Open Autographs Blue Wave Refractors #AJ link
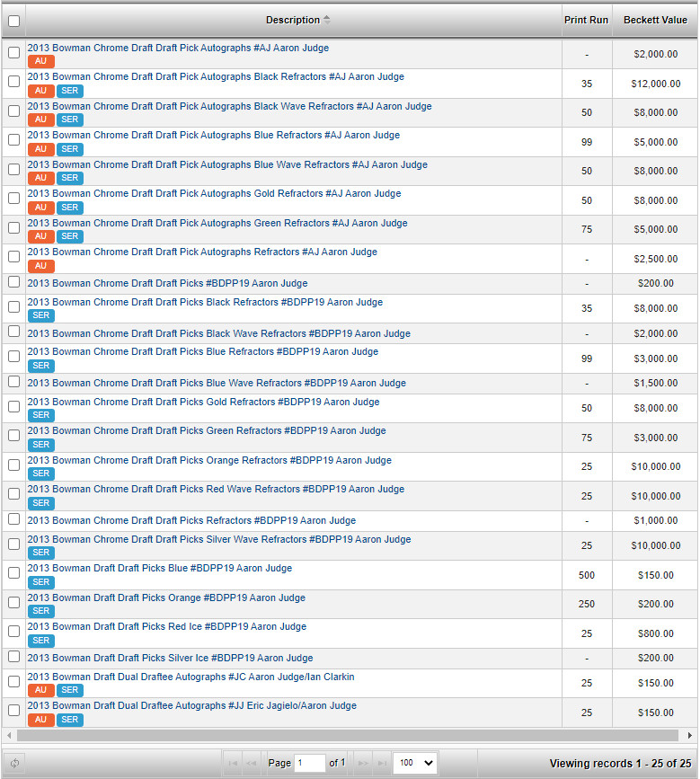 click(x=227, y=164)
